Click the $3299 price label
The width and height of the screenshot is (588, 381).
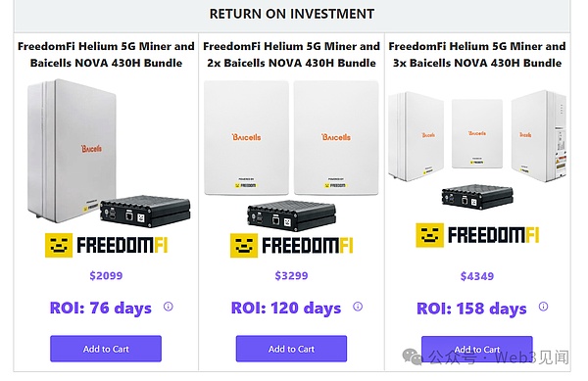coord(291,276)
